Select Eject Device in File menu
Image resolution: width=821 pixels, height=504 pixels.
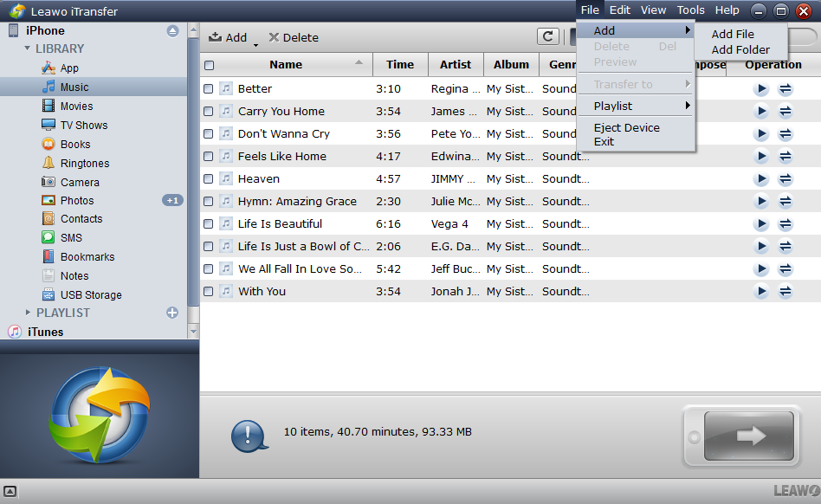tap(626, 128)
